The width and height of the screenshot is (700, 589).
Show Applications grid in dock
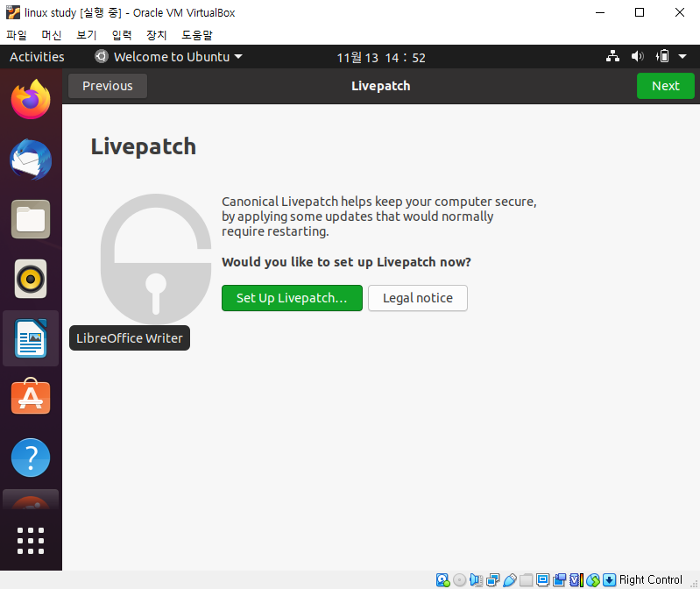pos(31,541)
